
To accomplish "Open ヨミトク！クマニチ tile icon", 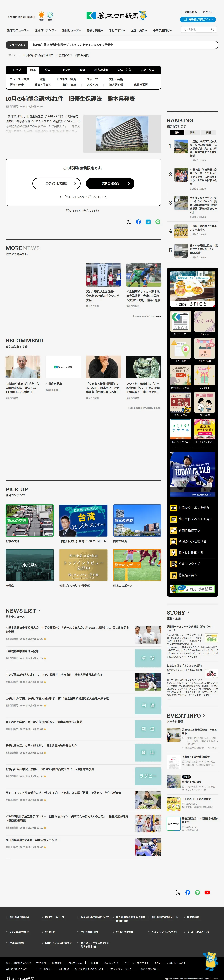I will point(180,429).
